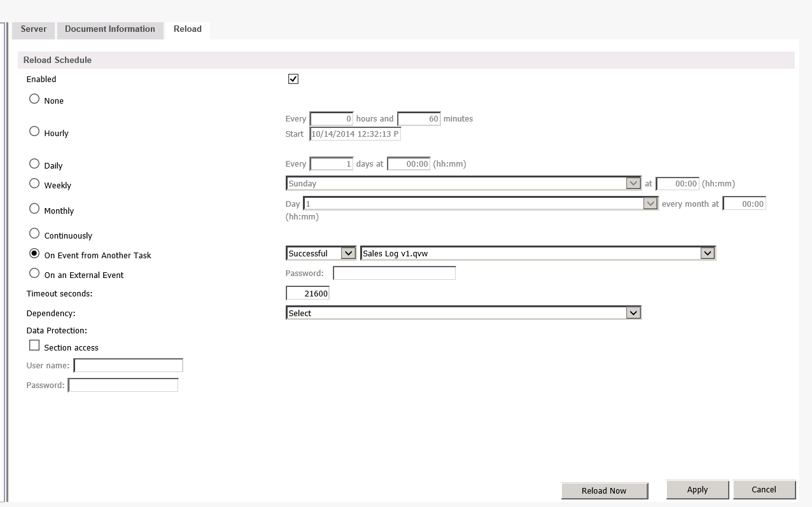
Task: Expand the Dependency Select dropdown
Action: [463, 313]
